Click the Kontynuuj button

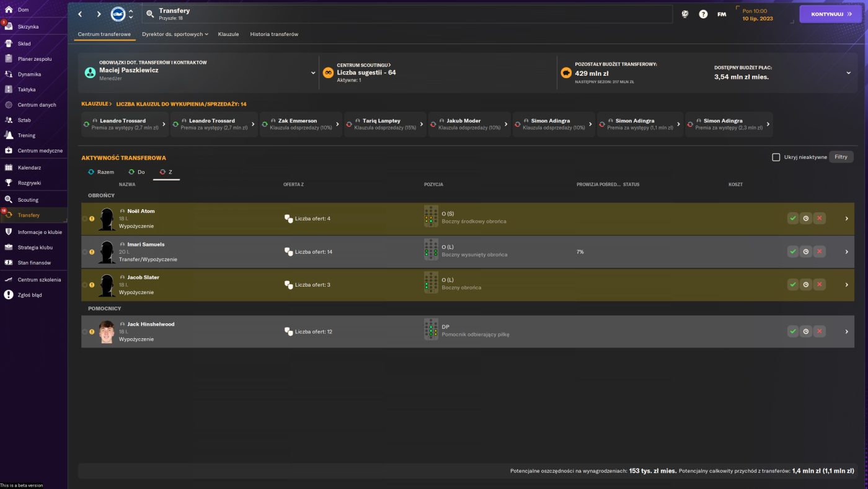[830, 14]
